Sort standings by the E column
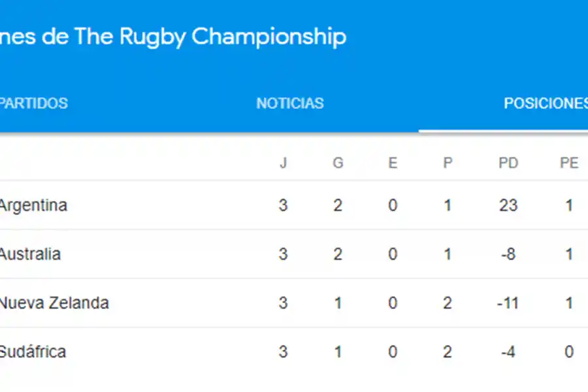The height and width of the screenshot is (392, 588). pyautogui.click(x=393, y=163)
